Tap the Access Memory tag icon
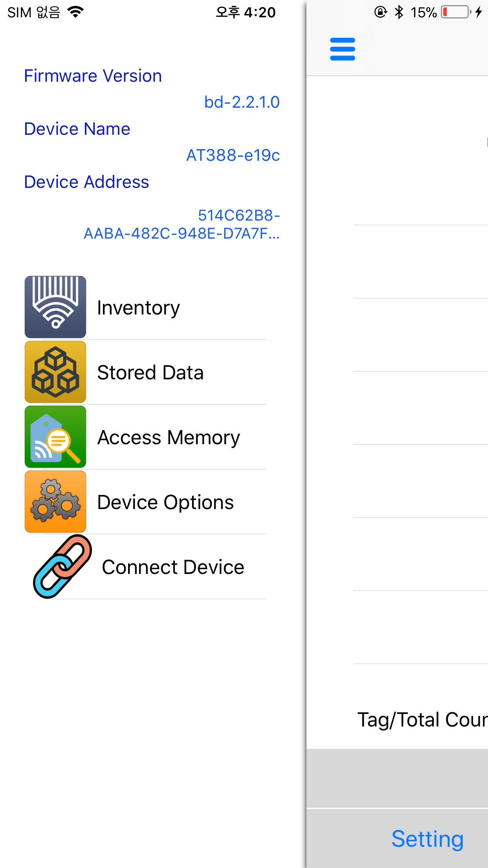Image resolution: width=488 pixels, height=868 pixels. 55,437
